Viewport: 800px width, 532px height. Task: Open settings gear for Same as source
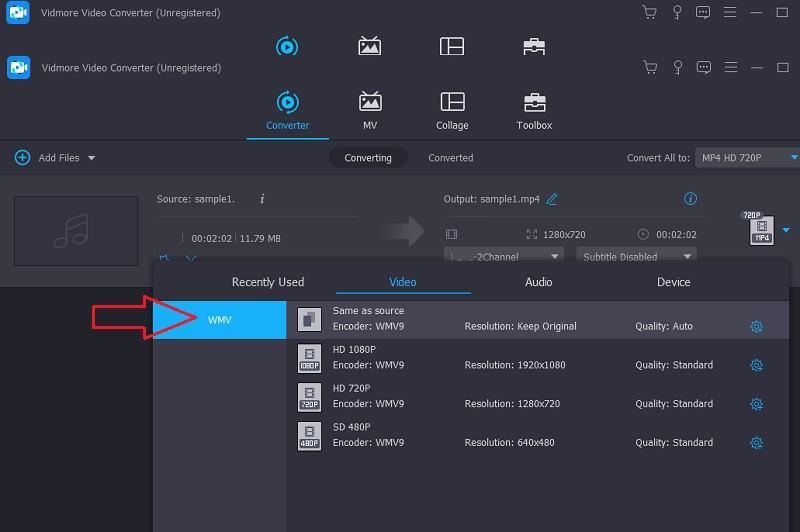coord(756,326)
